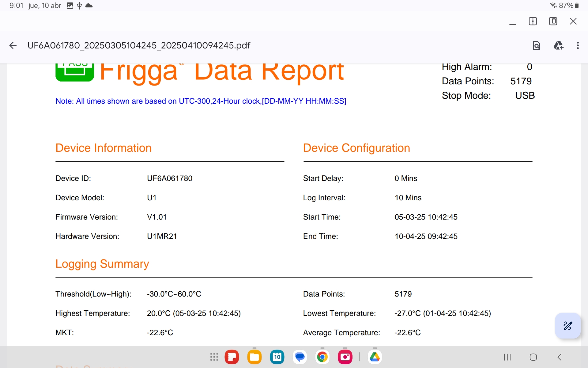Tap the Home navigation button

(533, 357)
